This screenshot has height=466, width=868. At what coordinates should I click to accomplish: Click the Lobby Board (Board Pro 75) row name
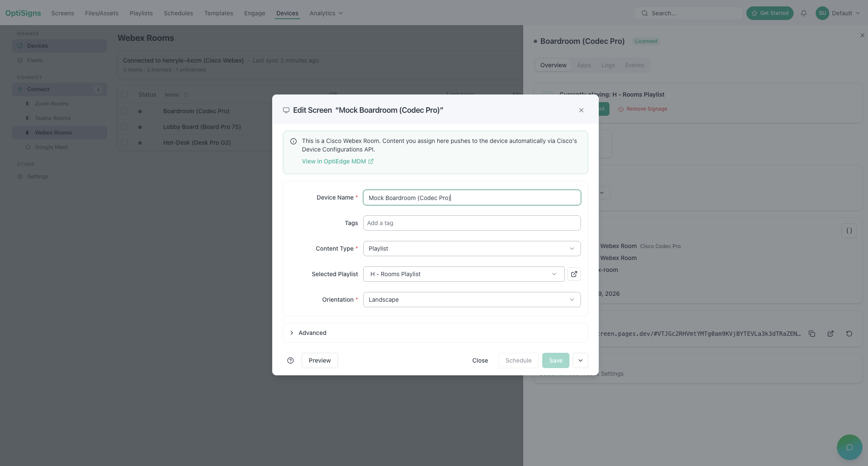pyautogui.click(x=202, y=127)
